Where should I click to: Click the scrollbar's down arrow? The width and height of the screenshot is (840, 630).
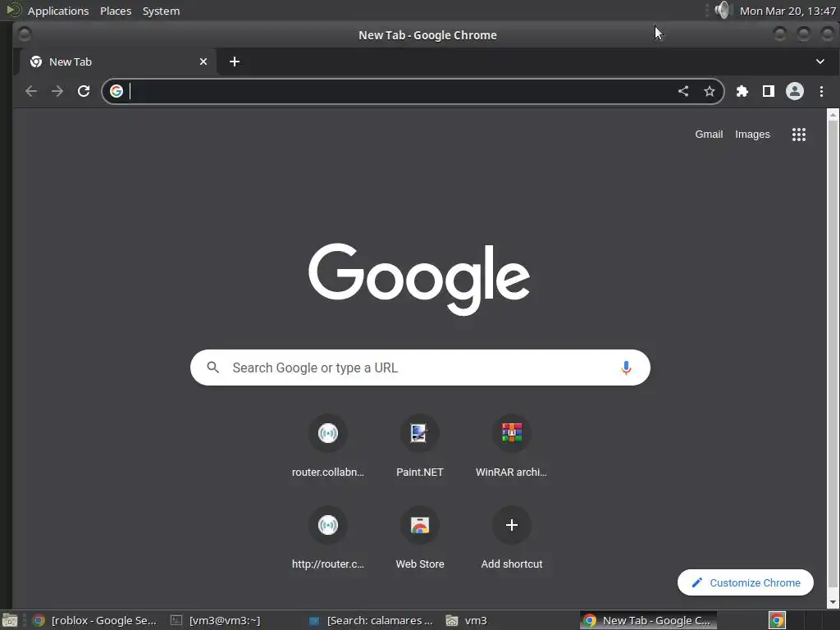click(x=833, y=602)
